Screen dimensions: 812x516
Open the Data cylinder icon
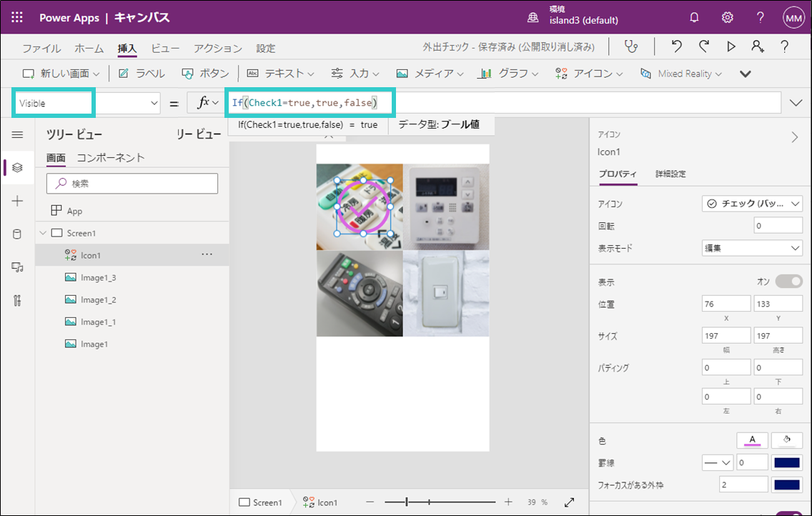17,234
